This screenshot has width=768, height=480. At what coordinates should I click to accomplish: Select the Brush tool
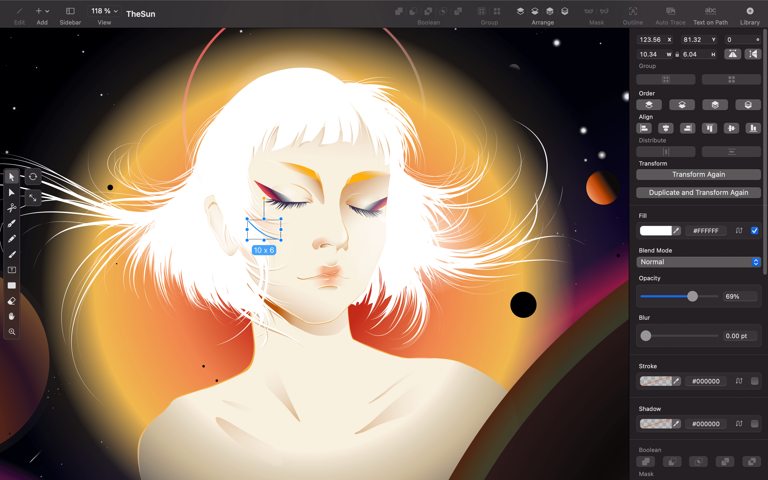[x=12, y=255]
